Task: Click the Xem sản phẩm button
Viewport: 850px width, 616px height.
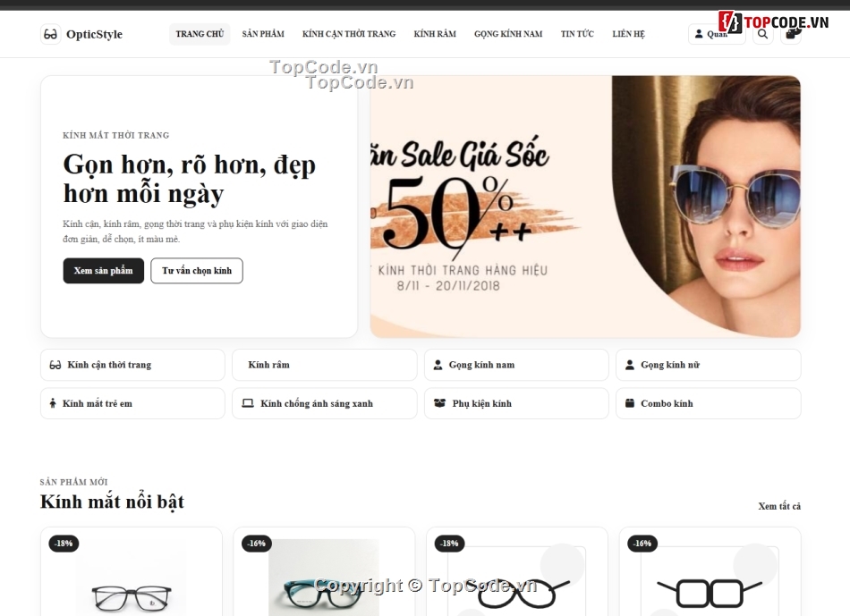Action: [x=104, y=270]
